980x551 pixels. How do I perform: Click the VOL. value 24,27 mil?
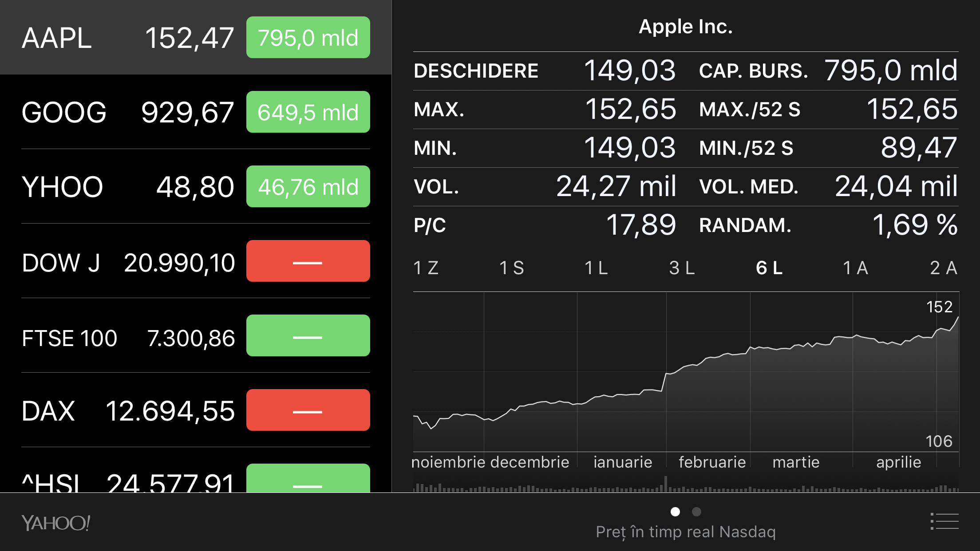coord(616,186)
